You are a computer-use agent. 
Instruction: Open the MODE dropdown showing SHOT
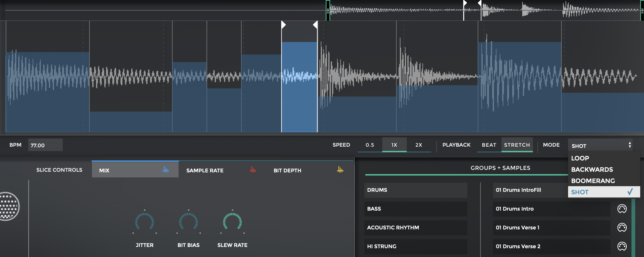pyautogui.click(x=601, y=145)
